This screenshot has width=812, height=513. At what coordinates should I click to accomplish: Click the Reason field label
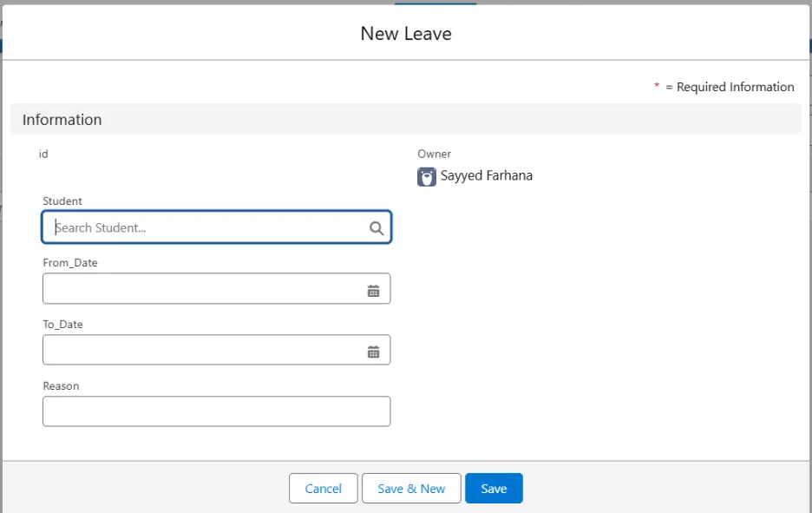tap(61, 386)
